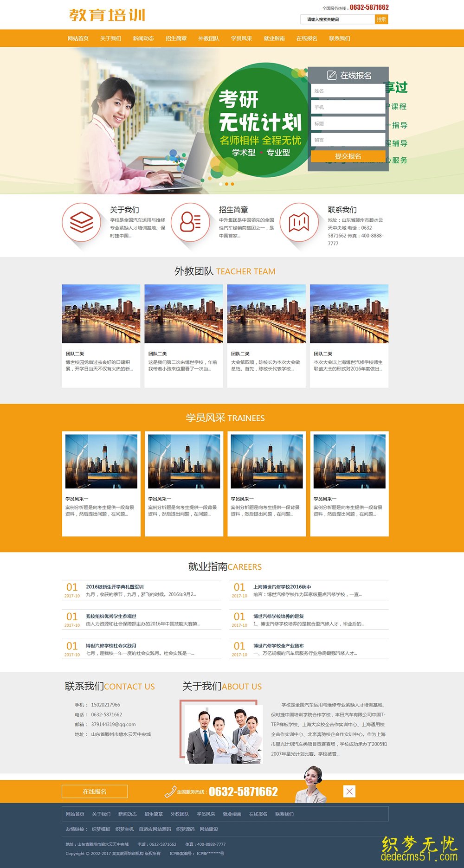Click the pencil edit icon by 在线报名 form title
Screen dimensions: 464x868
coord(332,75)
